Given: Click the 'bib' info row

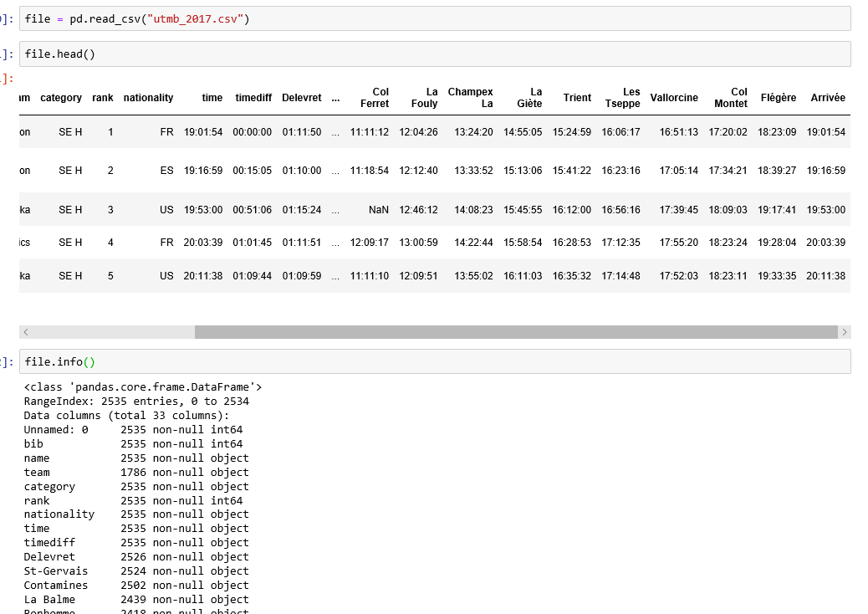Looking at the screenshot, I should click(133, 444).
